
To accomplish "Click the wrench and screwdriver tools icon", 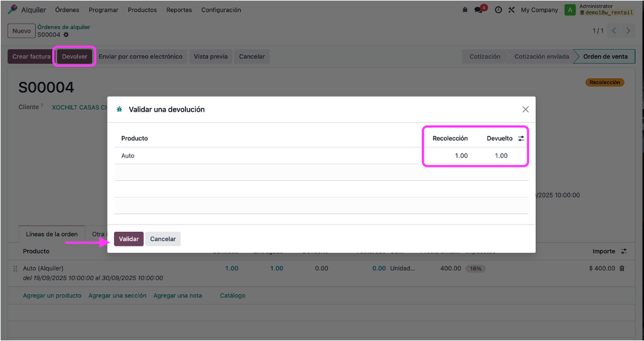I will click(x=511, y=10).
